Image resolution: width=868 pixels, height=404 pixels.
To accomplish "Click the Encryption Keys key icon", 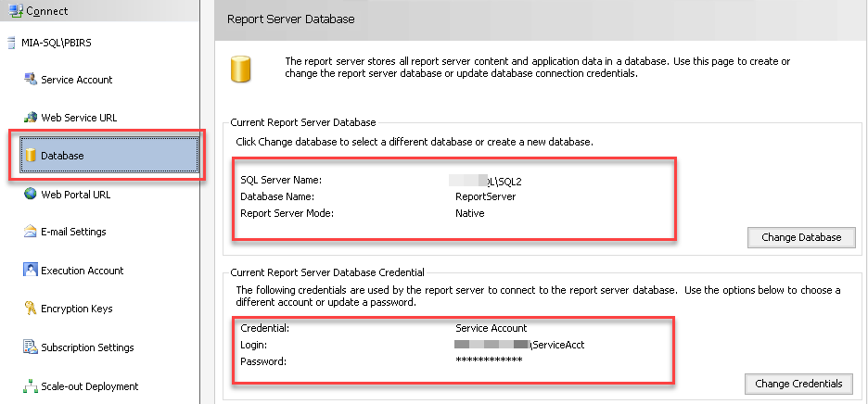I will coord(31,309).
